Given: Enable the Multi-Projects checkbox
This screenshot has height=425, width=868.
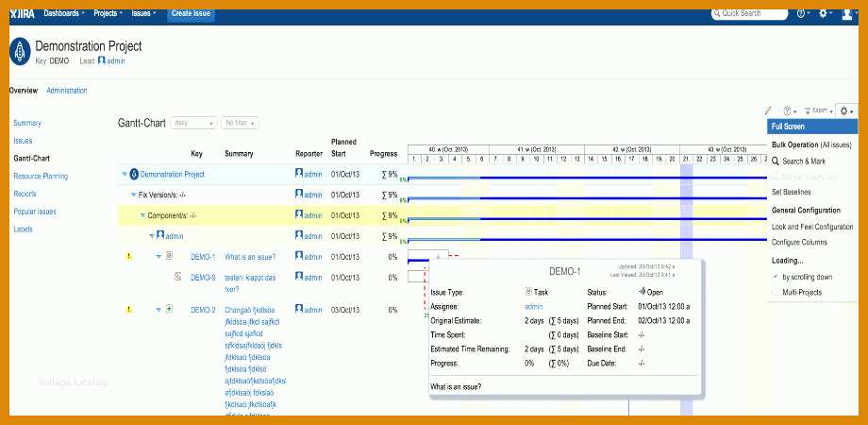Looking at the screenshot, I should point(776,292).
